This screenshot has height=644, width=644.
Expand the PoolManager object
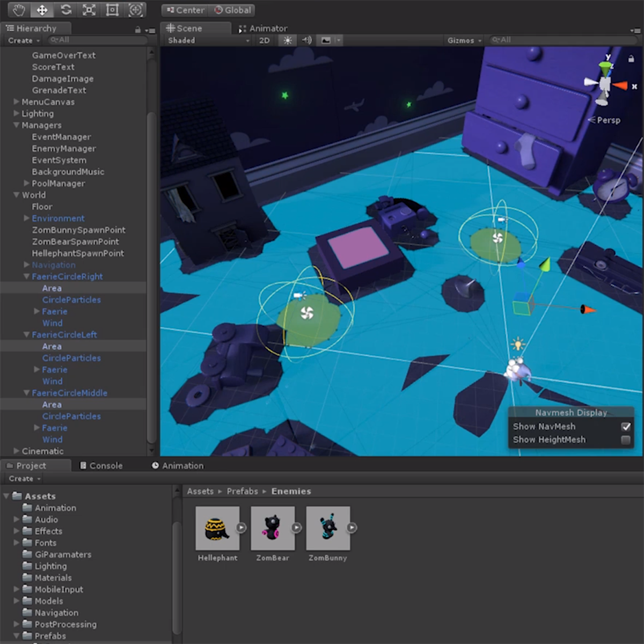point(26,183)
